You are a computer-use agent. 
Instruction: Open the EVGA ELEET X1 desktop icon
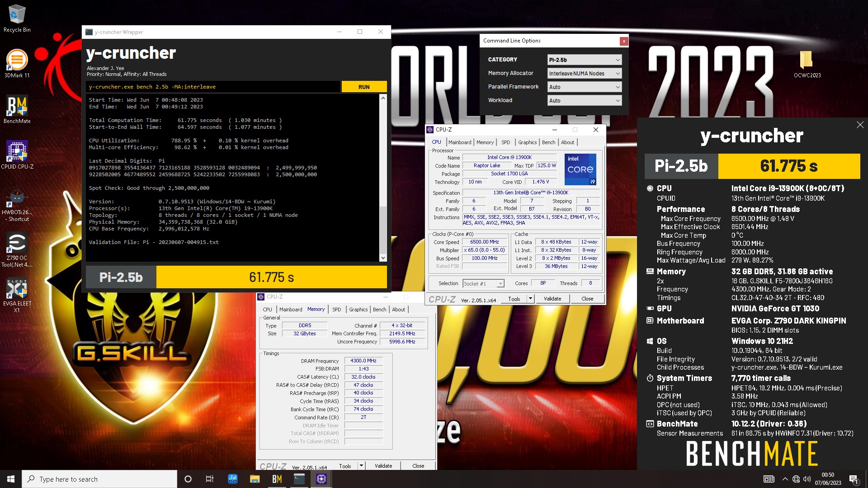[x=17, y=296]
